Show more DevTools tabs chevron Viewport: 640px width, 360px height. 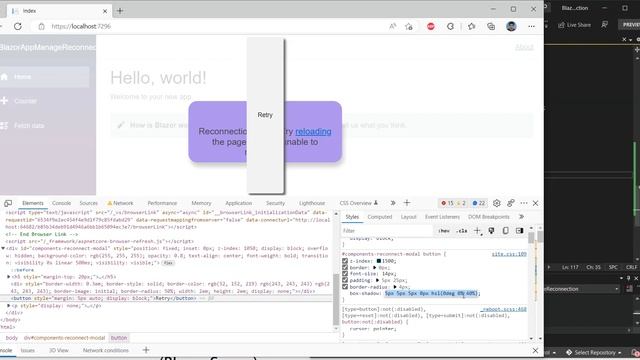tap(393, 203)
